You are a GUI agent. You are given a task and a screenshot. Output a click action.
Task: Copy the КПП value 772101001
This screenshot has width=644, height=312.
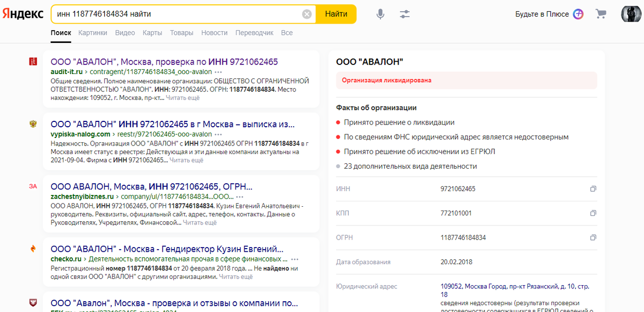[x=592, y=213]
